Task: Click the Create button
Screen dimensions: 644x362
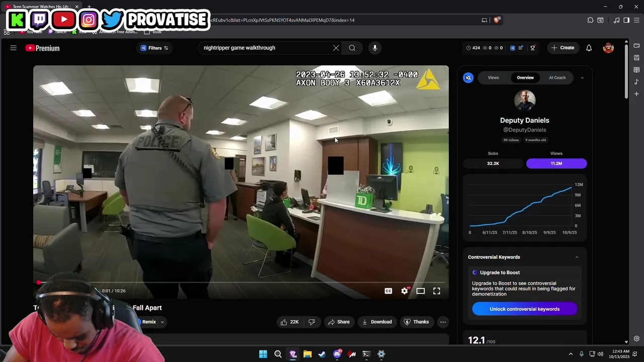Action: (562, 48)
